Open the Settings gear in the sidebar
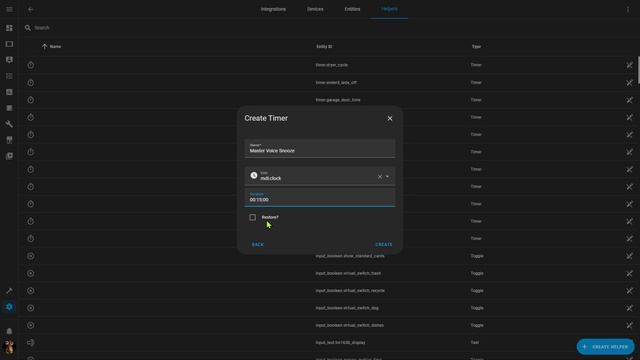This screenshot has height=360, width=640. click(9, 307)
